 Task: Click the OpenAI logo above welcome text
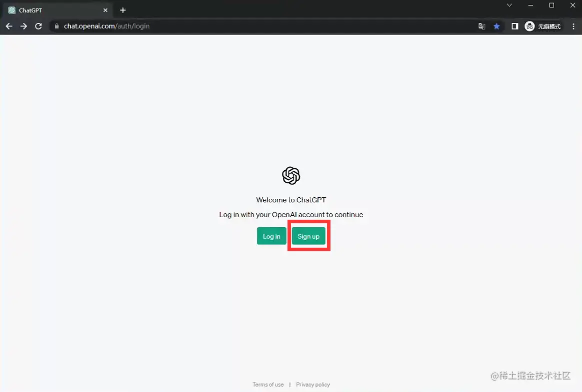[291, 175]
